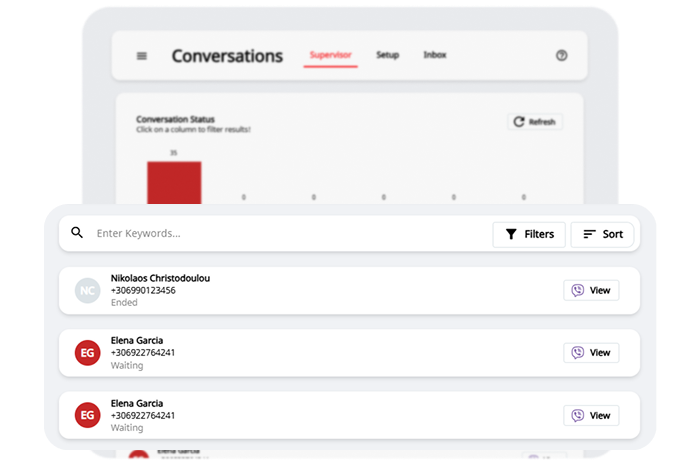Click the phone number +306990123456
The width and height of the screenshot is (700, 464).
click(x=143, y=290)
